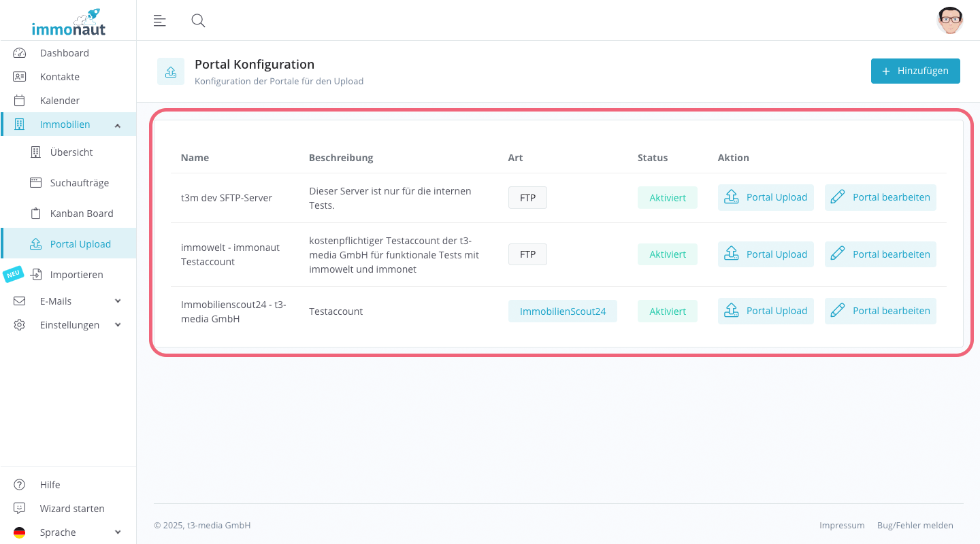Click the Hinzufügen button
The height and width of the screenshot is (544, 980).
point(915,71)
